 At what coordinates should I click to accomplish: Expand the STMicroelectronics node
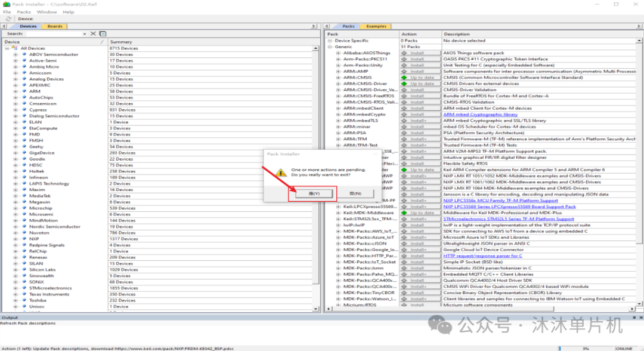[16, 288]
